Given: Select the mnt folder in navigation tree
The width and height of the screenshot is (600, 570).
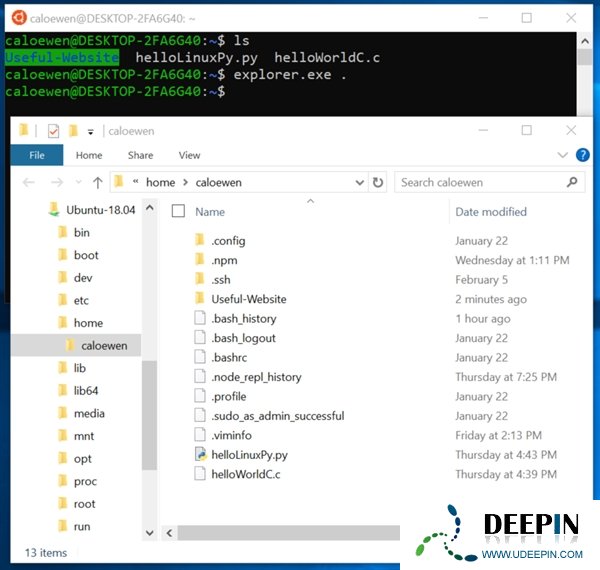Looking at the screenshot, I should [x=84, y=436].
